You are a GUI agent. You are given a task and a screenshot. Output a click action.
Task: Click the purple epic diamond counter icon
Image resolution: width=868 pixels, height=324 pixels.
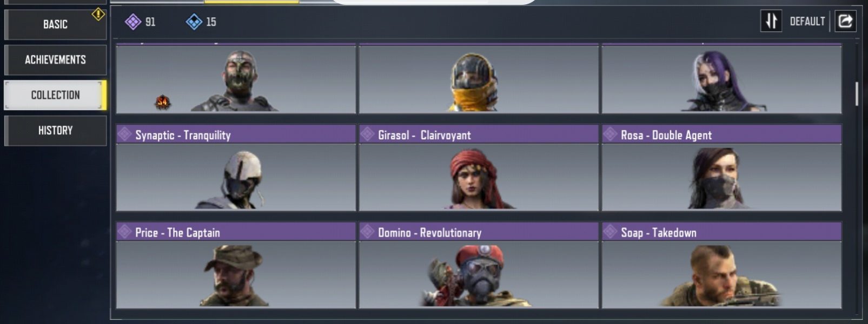132,22
